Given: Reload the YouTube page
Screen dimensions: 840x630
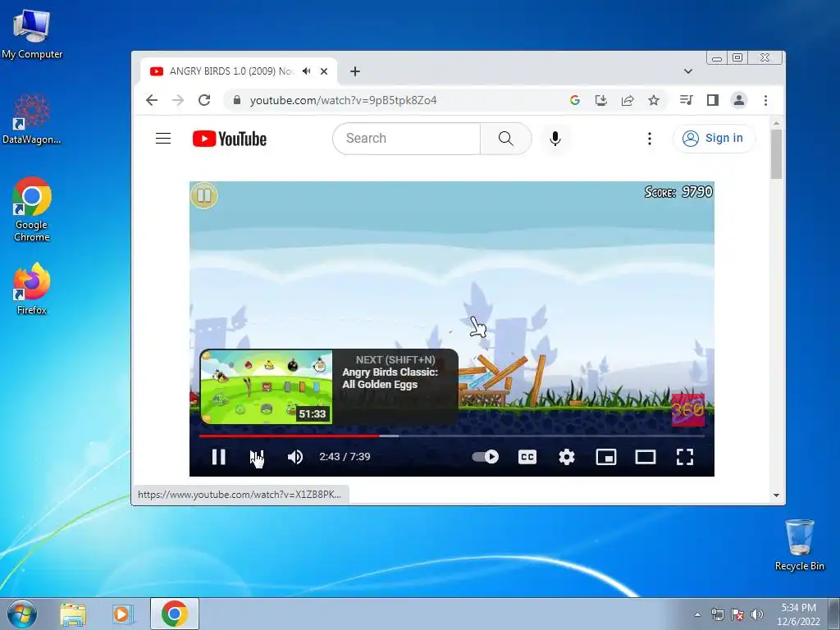Looking at the screenshot, I should (204, 100).
